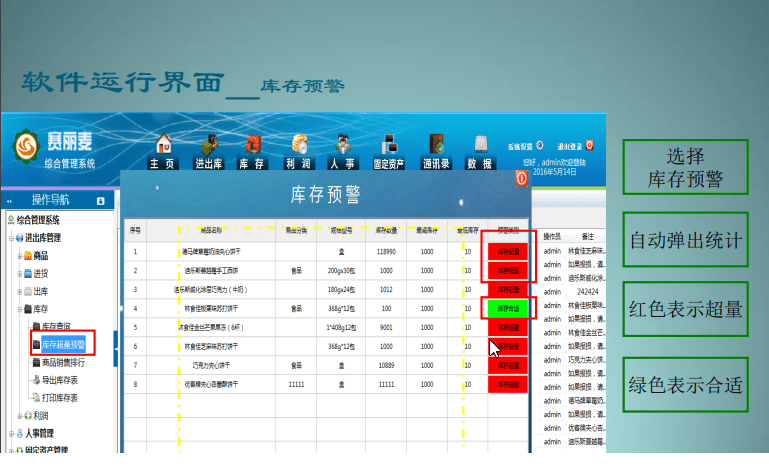Open the 进出库 toolbar icon
Viewport: 769px width, 471px height.
point(209,152)
